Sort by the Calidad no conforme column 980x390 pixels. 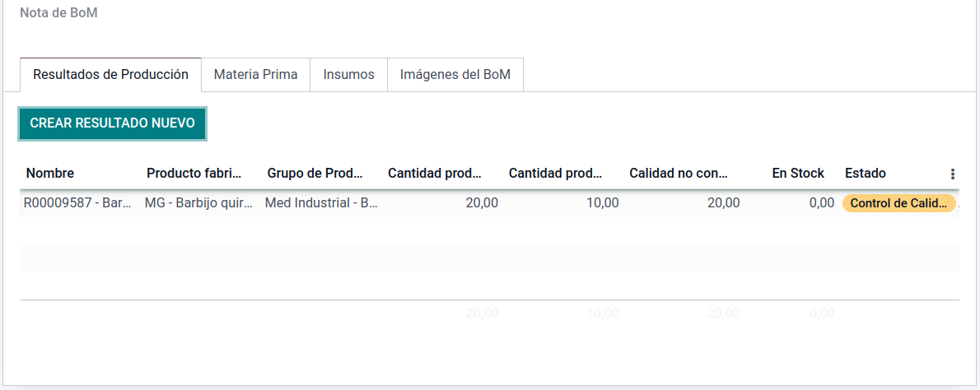tap(679, 174)
